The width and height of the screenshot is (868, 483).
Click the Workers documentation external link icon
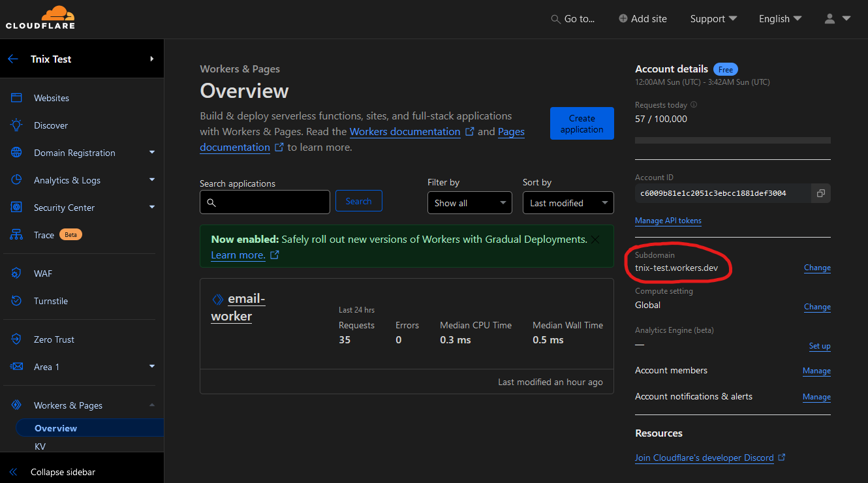469,132
